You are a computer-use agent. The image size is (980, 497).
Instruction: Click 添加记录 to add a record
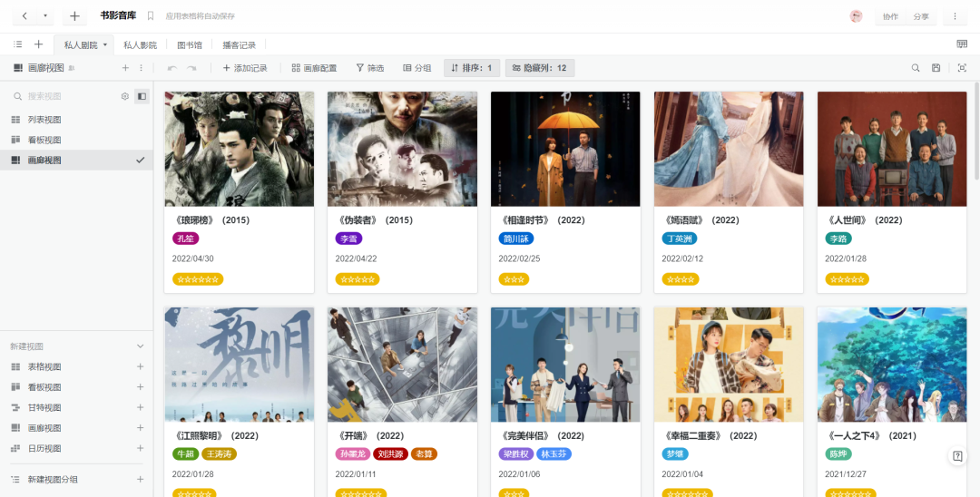245,68
